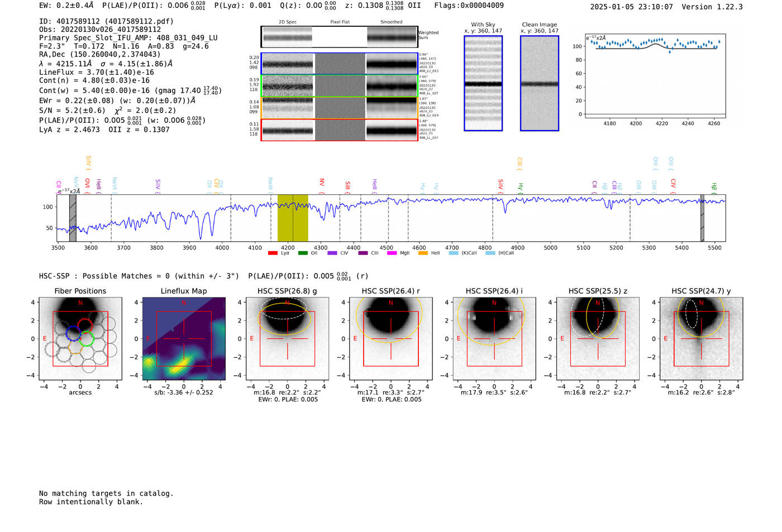
Task: Select the magenta MgII legend marker
Action: [392, 253]
